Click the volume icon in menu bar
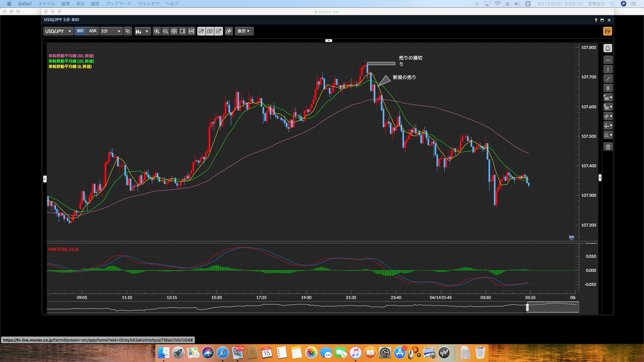Image resolution: width=644 pixels, height=362 pixels. [x=517, y=4]
